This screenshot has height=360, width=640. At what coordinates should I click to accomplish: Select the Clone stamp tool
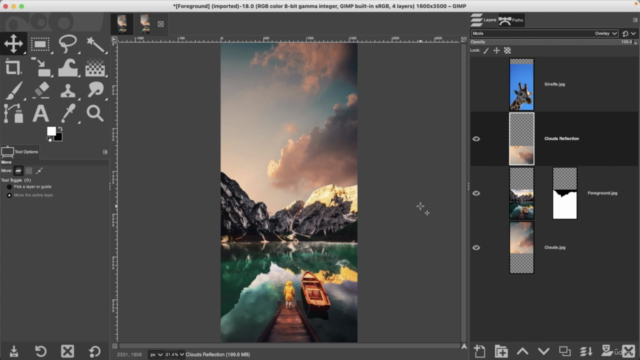pyautogui.click(x=67, y=90)
